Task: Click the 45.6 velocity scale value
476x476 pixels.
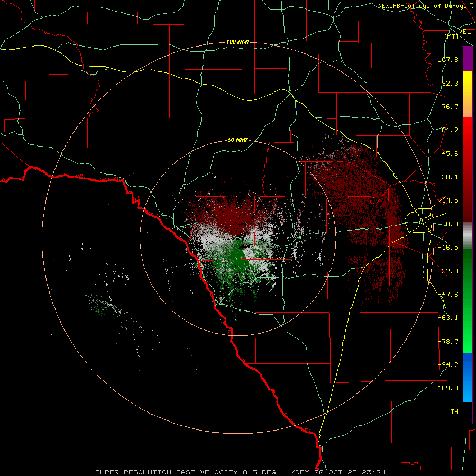Action: click(450, 153)
